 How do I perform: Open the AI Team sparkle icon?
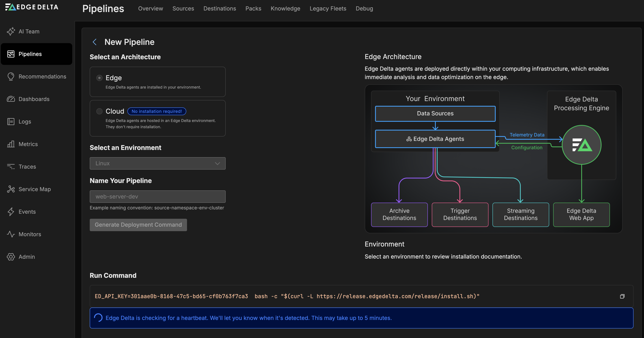click(11, 31)
